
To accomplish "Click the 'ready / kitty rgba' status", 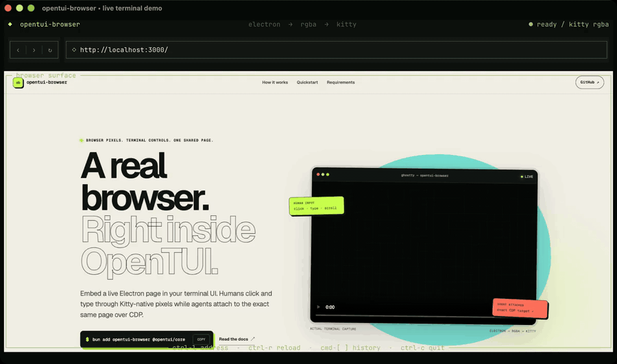I will [x=568, y=25].
